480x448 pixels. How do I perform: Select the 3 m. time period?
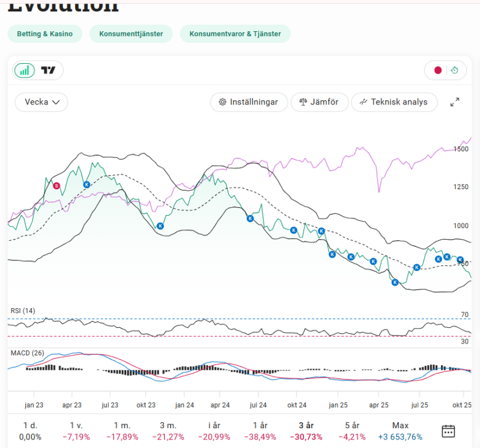169,431
